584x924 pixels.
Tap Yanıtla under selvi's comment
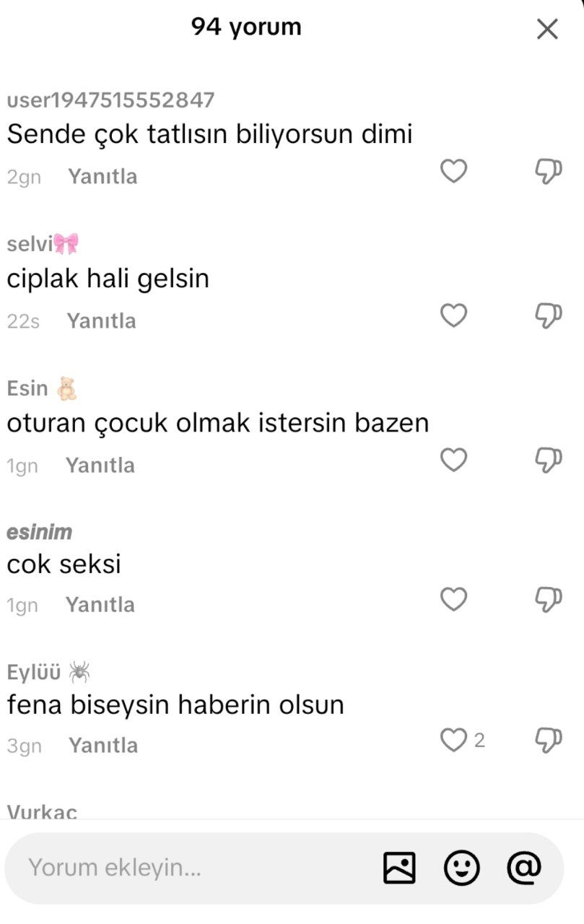101,321
